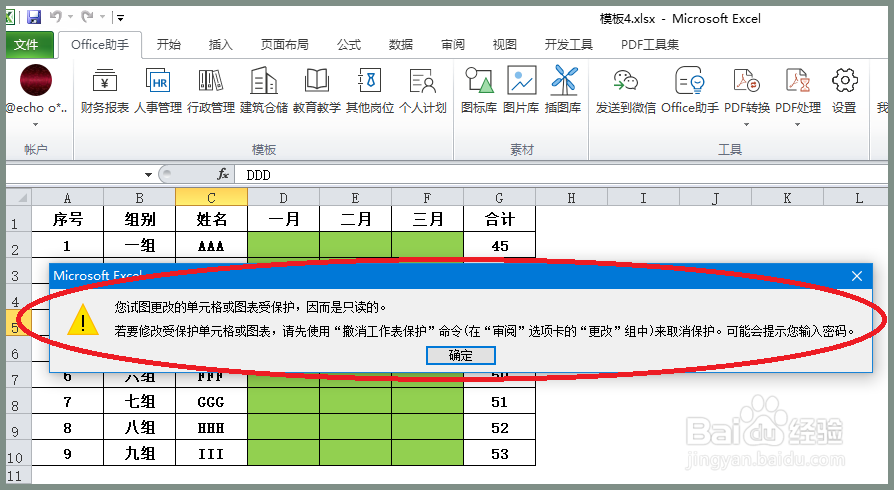Screen dimensions: 894x490
Task: Open the 图片库 picture library
Action: (521, 90)
